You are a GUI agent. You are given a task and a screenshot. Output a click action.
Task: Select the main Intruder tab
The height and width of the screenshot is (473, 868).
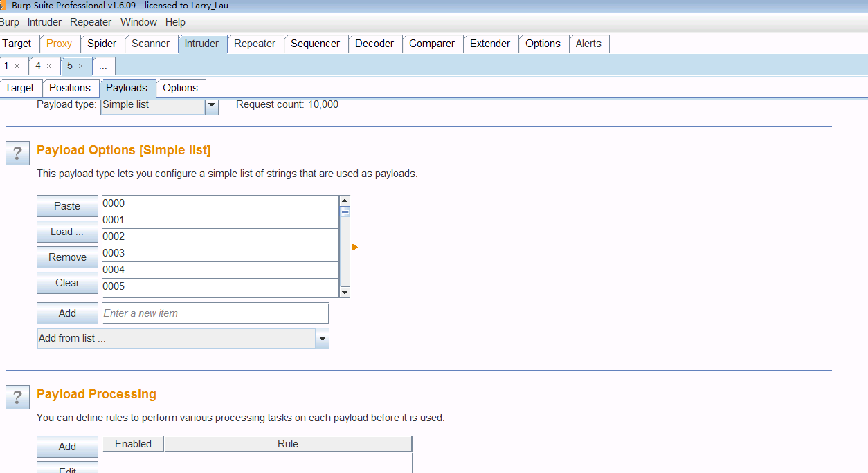(x=201, y=44)
